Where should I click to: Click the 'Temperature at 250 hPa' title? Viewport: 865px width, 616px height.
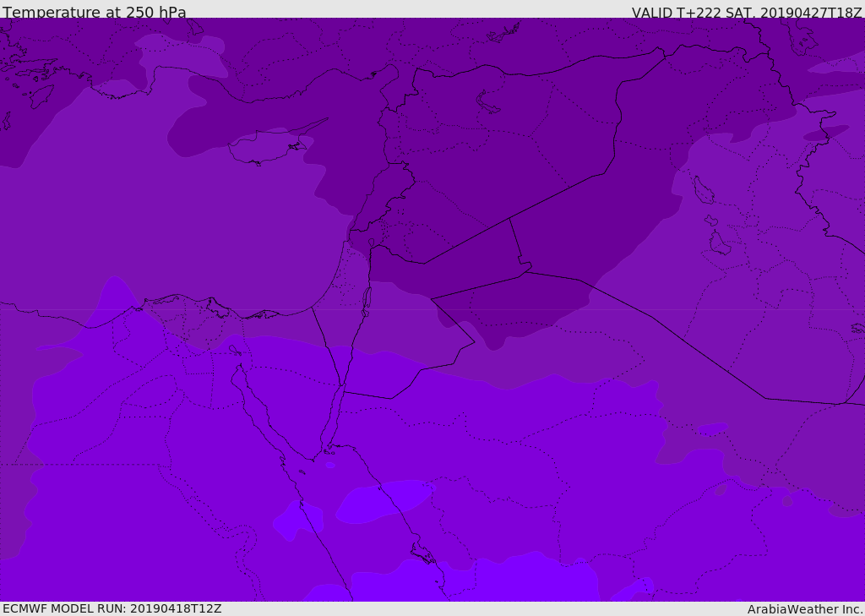95,12
